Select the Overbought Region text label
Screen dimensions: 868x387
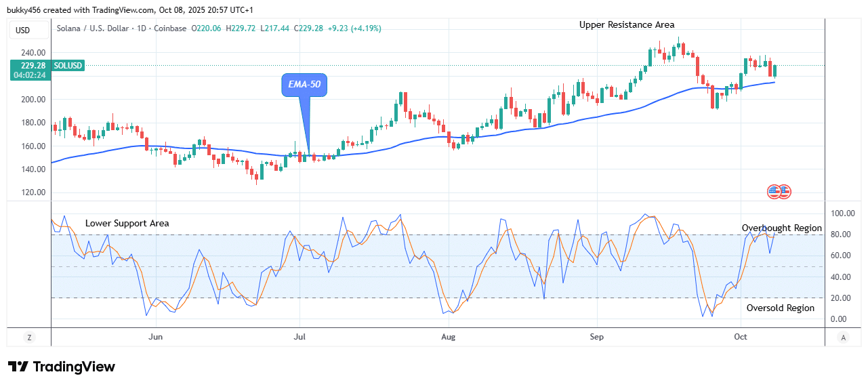click(781, 228)
